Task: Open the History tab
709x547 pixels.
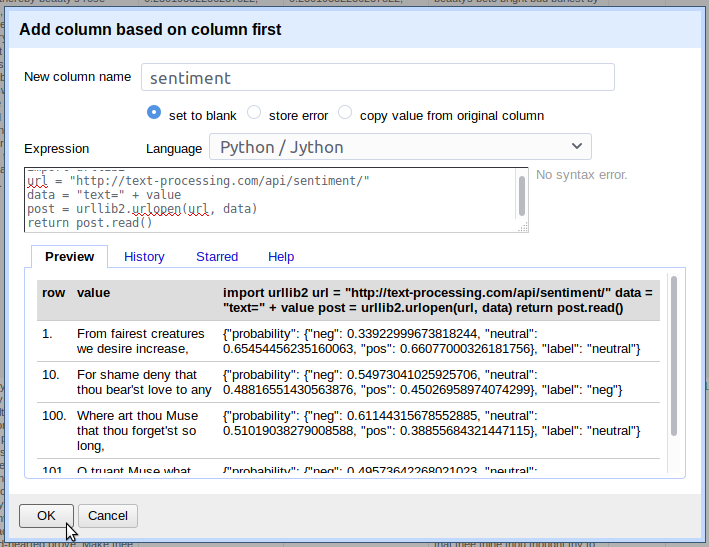Action: pyautogui.click(x=144, y=257)
